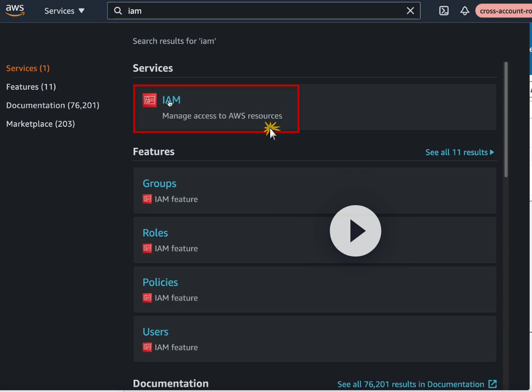
Task: Click the red IAM service icon
Action: (x=149, y=100)
